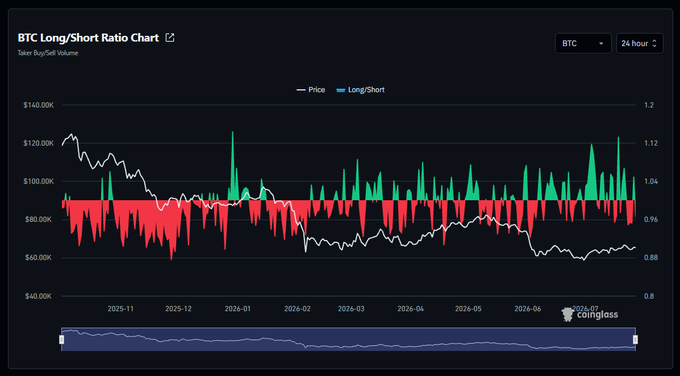This screenshot has height=376, width=680.
Task: Toggle the Price legend series
Action: (x=311, y=90)
